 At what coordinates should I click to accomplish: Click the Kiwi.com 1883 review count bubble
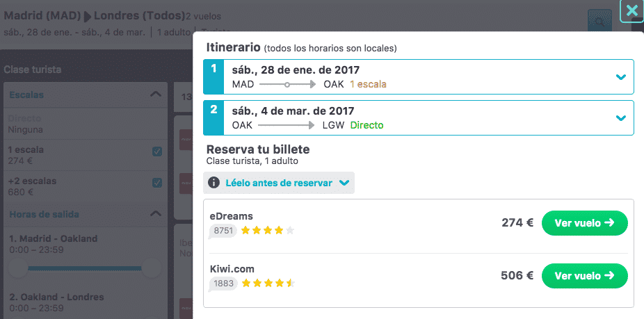[223, 284]
